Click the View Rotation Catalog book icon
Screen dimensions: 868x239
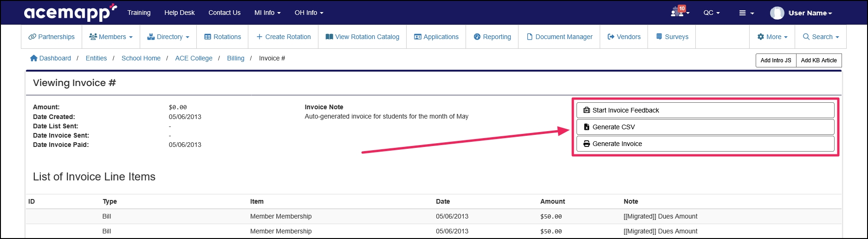pos(329,37)
